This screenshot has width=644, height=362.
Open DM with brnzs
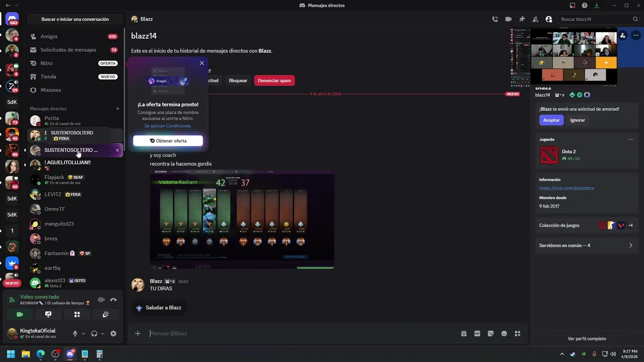point(73,238)
